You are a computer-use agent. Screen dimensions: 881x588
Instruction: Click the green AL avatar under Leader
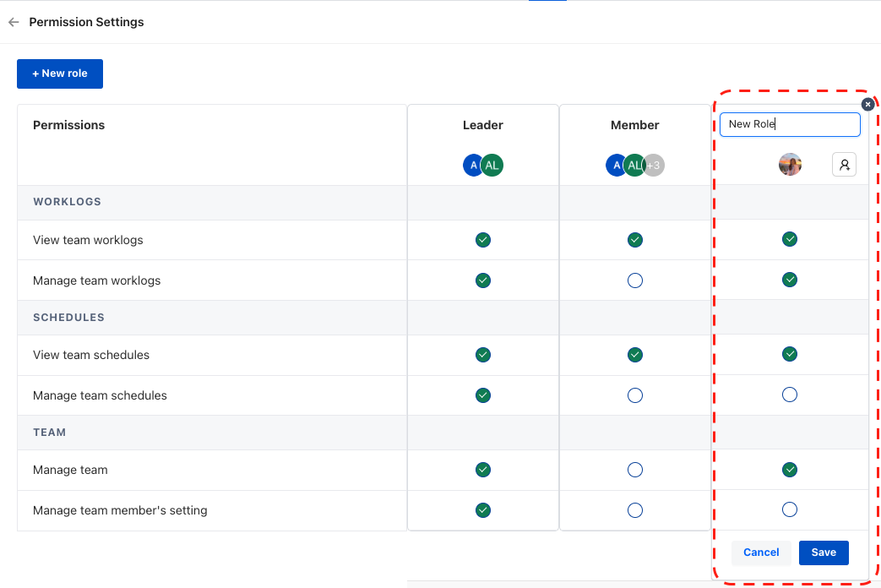[492, 166]
